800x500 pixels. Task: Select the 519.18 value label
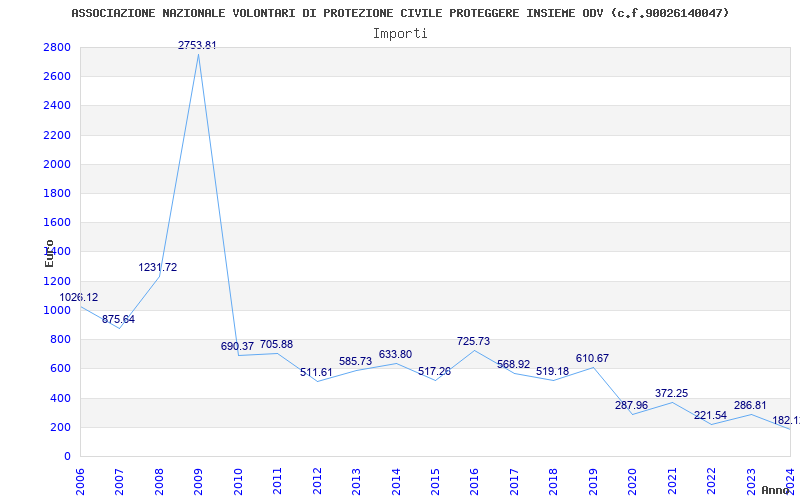click(x=553, y=371)
